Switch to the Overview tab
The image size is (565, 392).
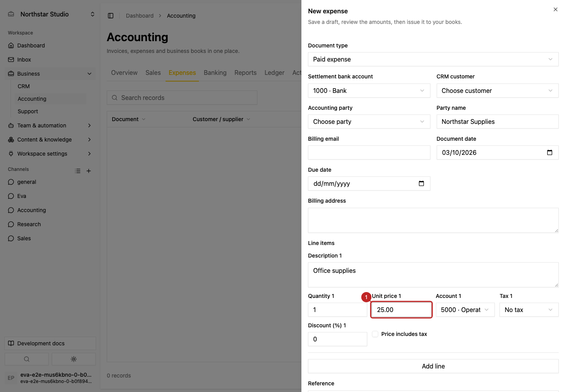[x=124, y=73]
